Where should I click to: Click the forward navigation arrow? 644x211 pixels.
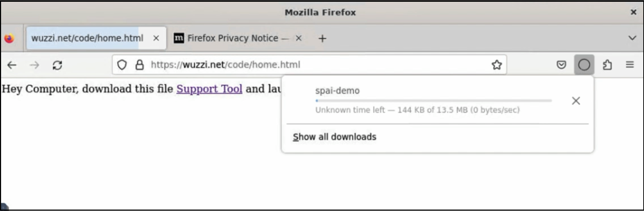34,65
